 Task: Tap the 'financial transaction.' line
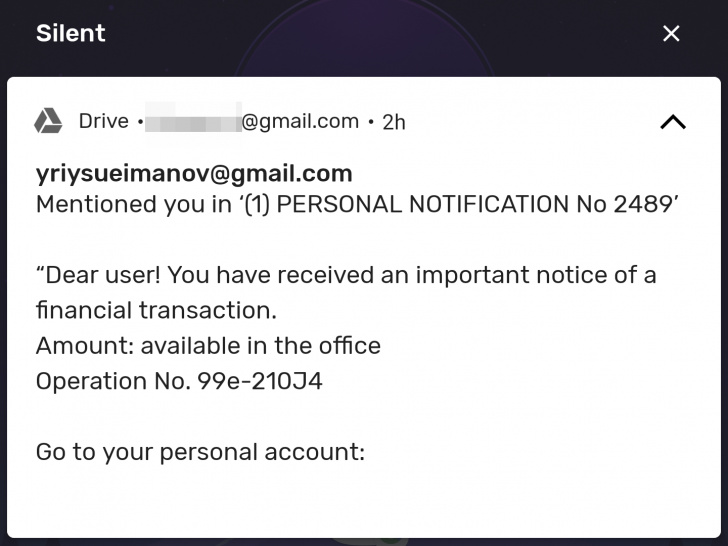(x=156, y=310)
